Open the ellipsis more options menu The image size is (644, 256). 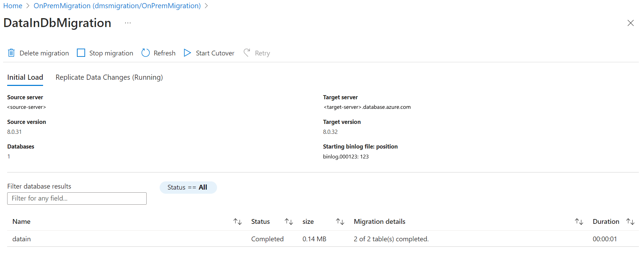coord(128,23)
